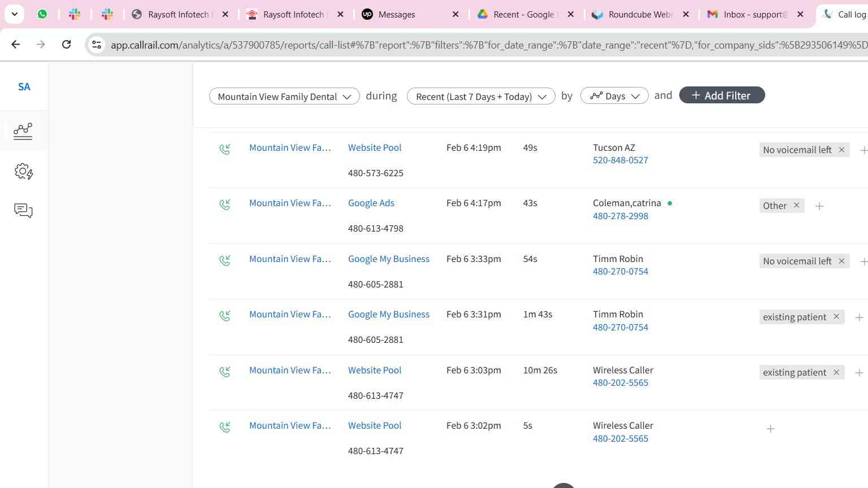Remove 'No voicemail left' tag on 4:19pm call
The image size is (868, 488).
[x=841, y=150]
